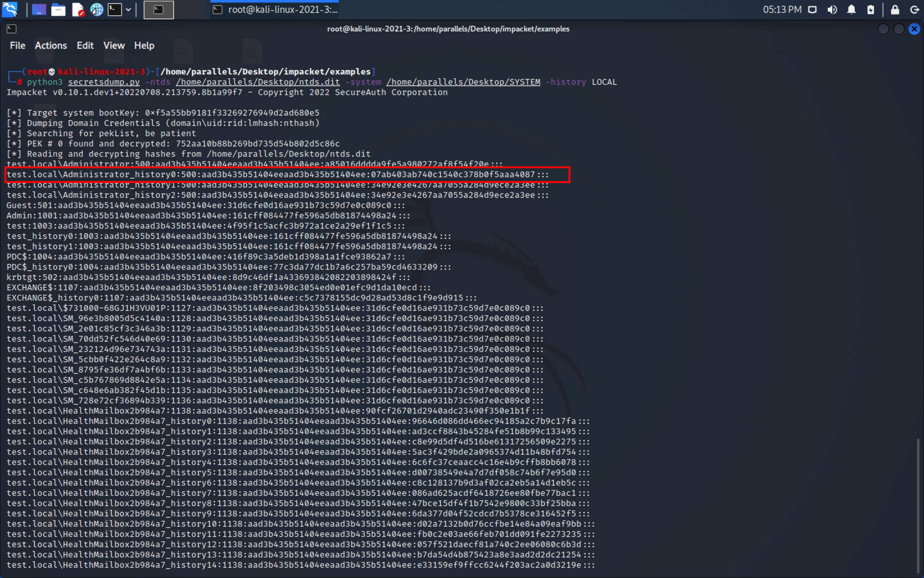The image size is (924, 578).
Task: Click the PDC$:1004 hash line
Action: [x=205, y=257]
